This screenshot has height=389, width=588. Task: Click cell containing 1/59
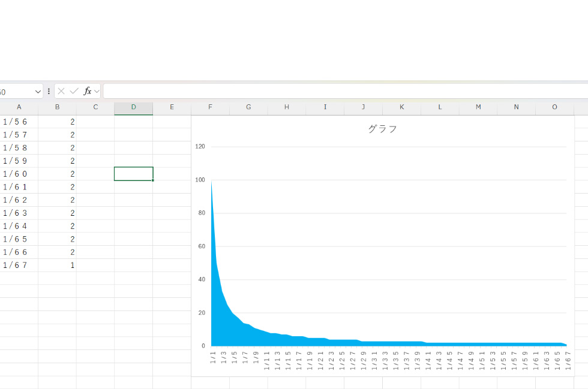tap(19, 161)
